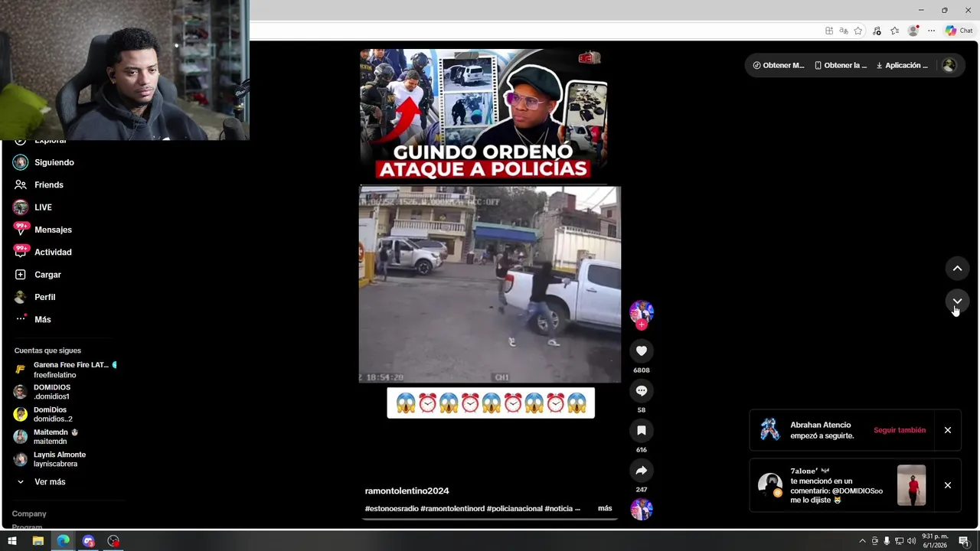The image size is (980, 551).
Task: Like the video with the heart icon
Action: [x=642, y=350]
